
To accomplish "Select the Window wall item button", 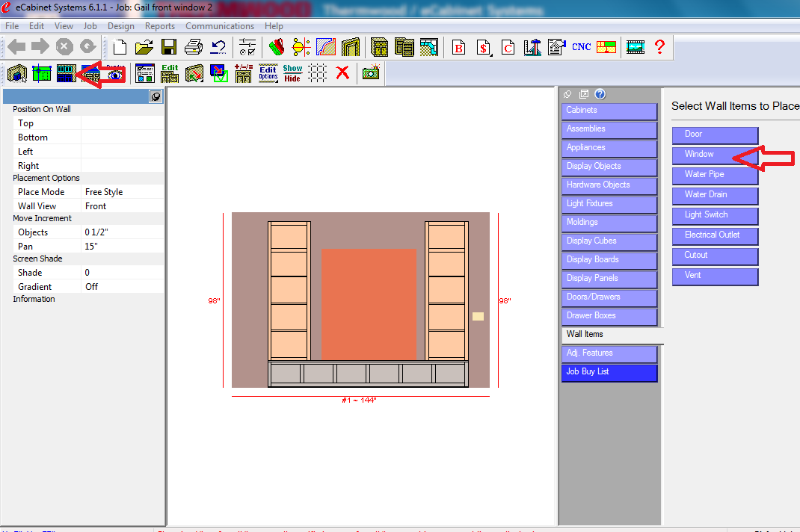I will (714, 155).
